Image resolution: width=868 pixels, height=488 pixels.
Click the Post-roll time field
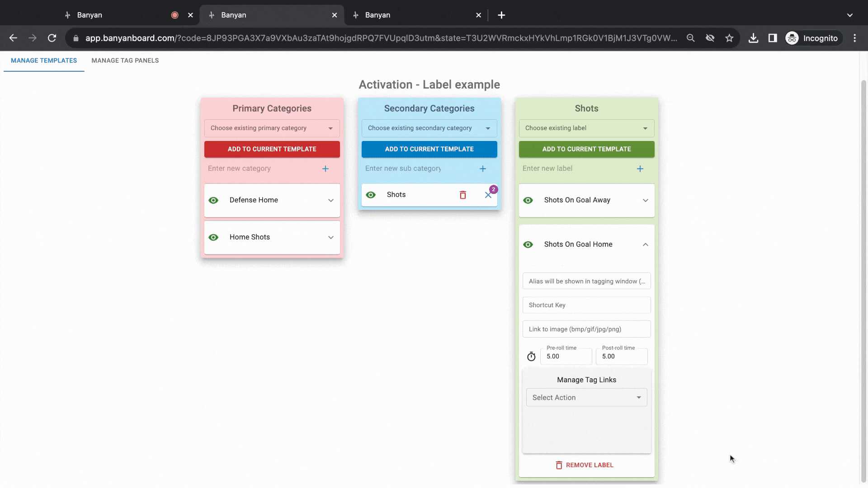point(622,357)
